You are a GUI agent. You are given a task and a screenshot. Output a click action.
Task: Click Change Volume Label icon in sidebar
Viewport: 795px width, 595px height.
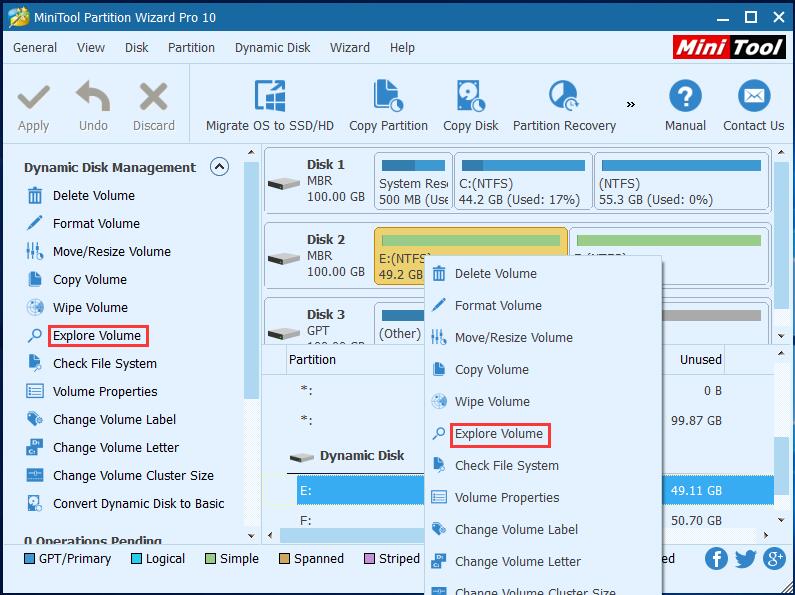[x=34, y=419]
